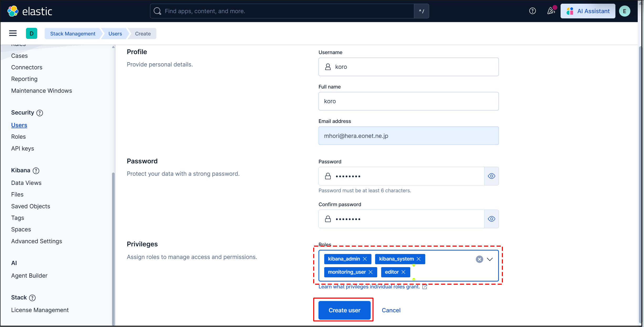Open the hamburger navigation menu
The image size is (644, 327).
point(13,33)
